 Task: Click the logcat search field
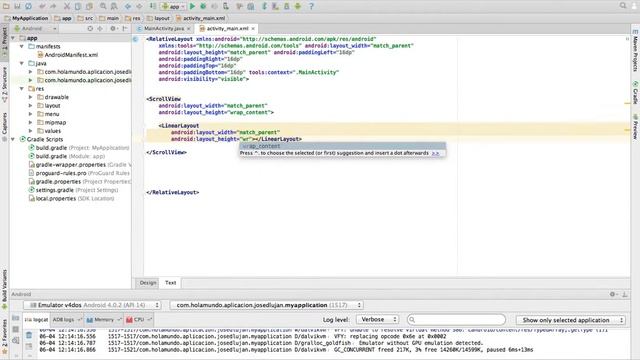pos(456,320)
